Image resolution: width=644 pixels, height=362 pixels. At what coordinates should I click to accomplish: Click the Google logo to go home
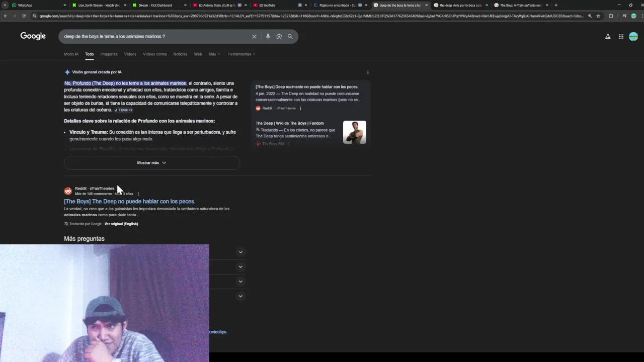click(33, 36)
